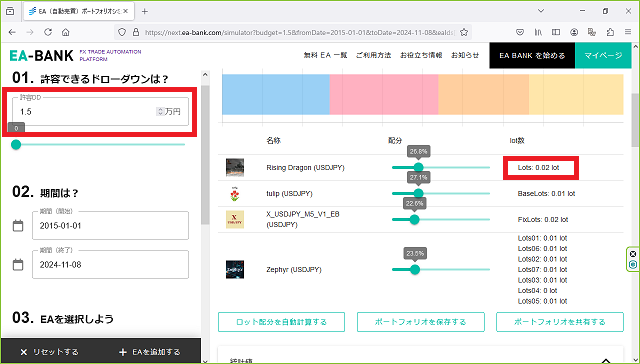Click the 許容DD spinner arrows
This screenshot has width=640, height=364.
click(160, 111)
